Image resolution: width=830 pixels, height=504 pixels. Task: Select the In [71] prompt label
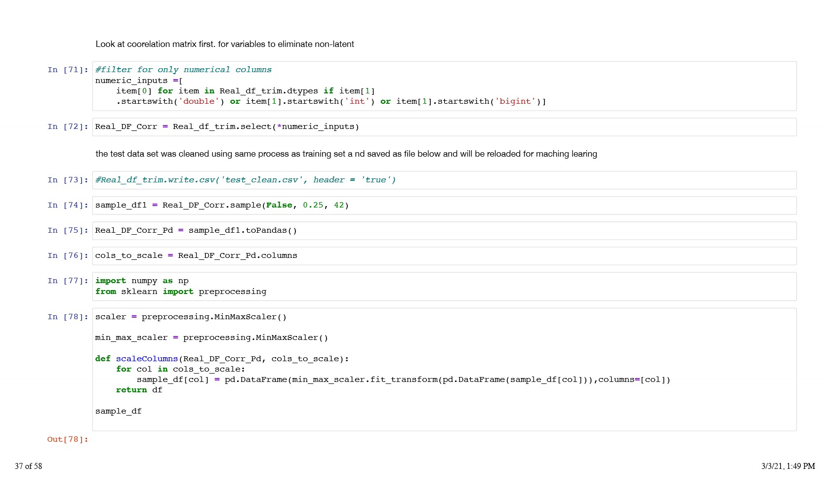68,70
